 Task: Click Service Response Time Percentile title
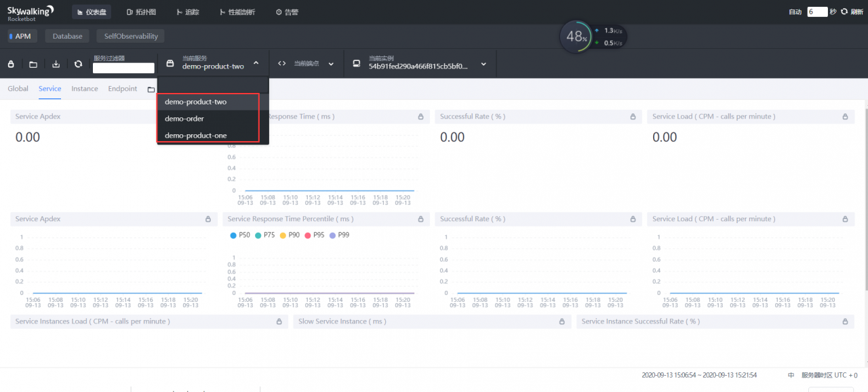coord(290,219)
